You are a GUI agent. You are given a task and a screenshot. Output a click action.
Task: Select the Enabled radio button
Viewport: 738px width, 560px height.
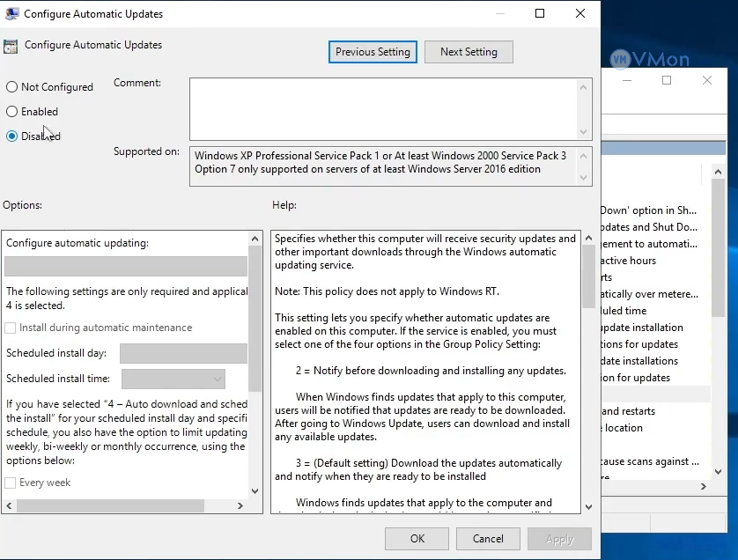click(11, 112)
